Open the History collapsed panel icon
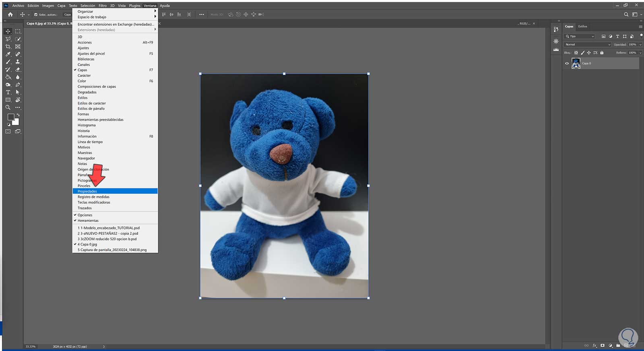The height and width of the screenshot is (351, 644). 556,29
